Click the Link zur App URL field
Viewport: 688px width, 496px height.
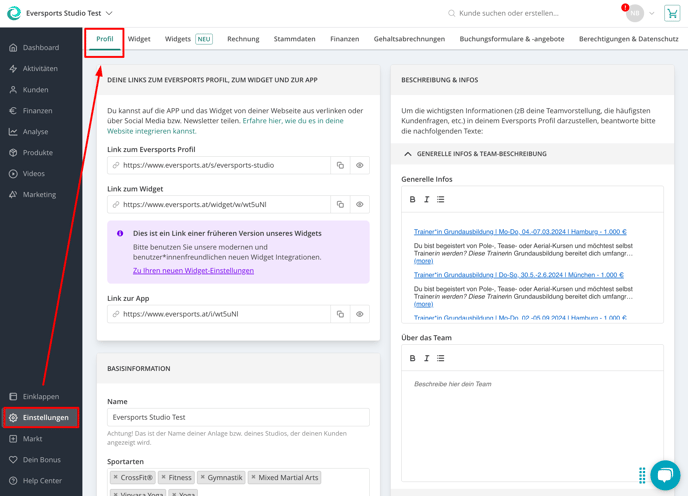[x=219, y=314]
